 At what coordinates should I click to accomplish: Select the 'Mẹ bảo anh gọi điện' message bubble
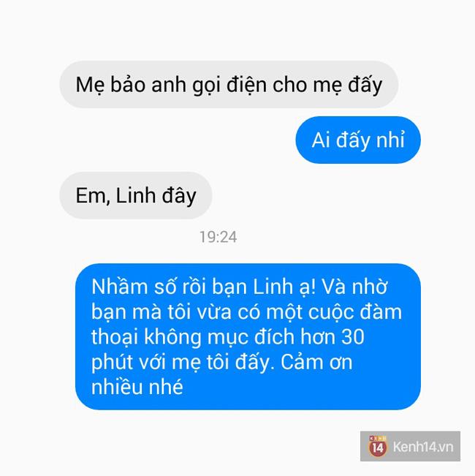[229, 84]
